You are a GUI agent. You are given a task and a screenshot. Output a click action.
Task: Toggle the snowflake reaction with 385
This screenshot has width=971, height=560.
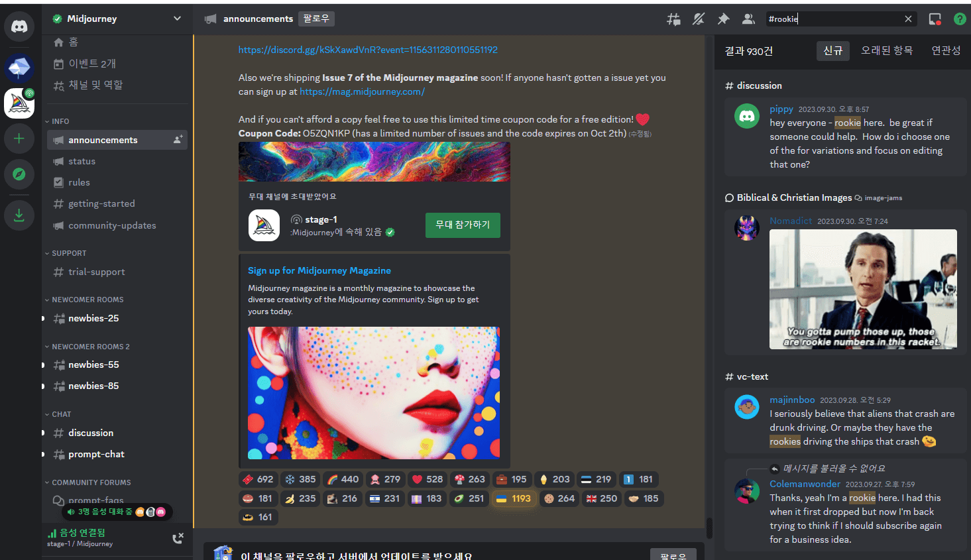pyautogui.click(x=300, y=479)
